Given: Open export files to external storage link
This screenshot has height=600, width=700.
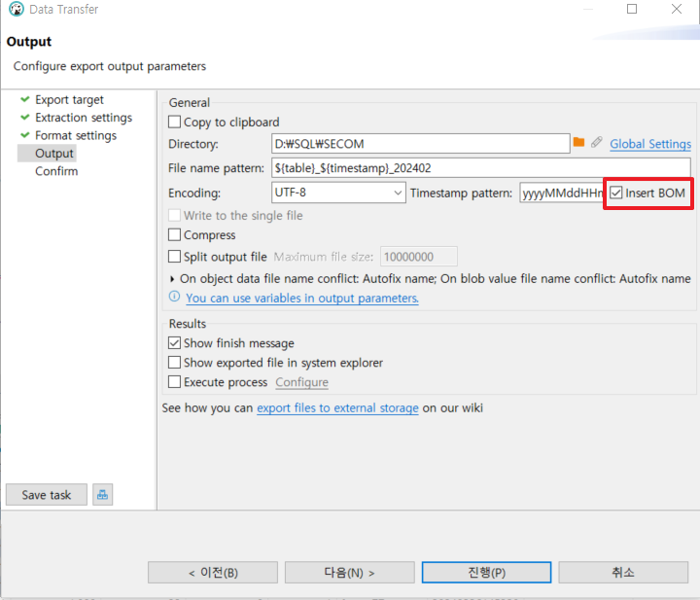Looking at the screenshot, I should [x=337, y=407].
